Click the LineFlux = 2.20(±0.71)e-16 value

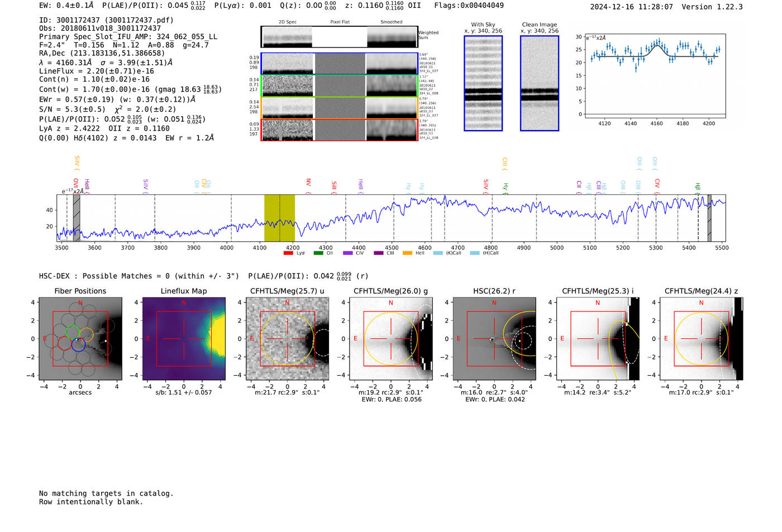[x=97, y=71]
